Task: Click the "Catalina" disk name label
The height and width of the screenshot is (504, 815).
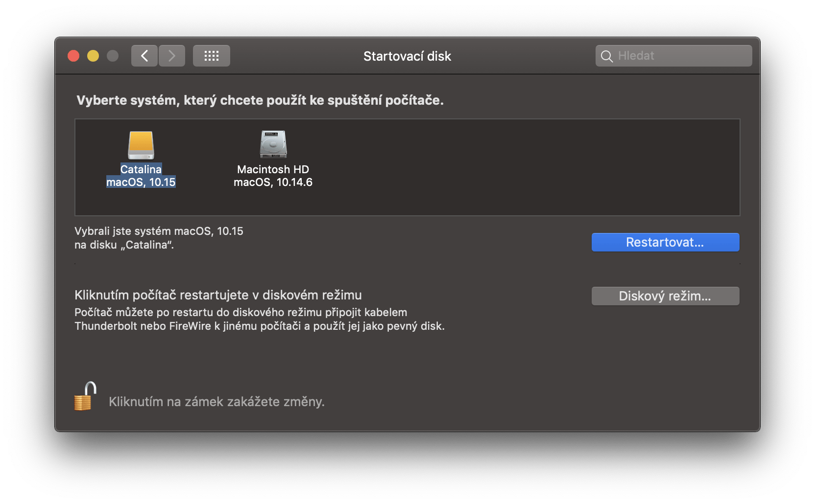Action: click(x=141, y=169)
